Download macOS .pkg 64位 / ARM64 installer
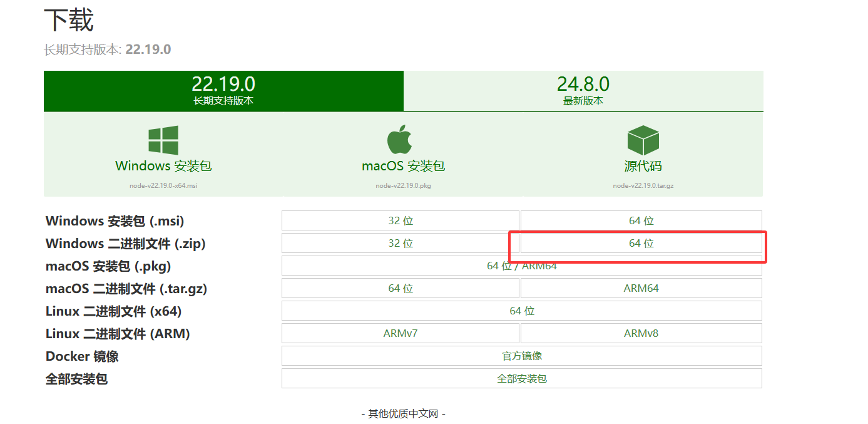 pos(521,266)
